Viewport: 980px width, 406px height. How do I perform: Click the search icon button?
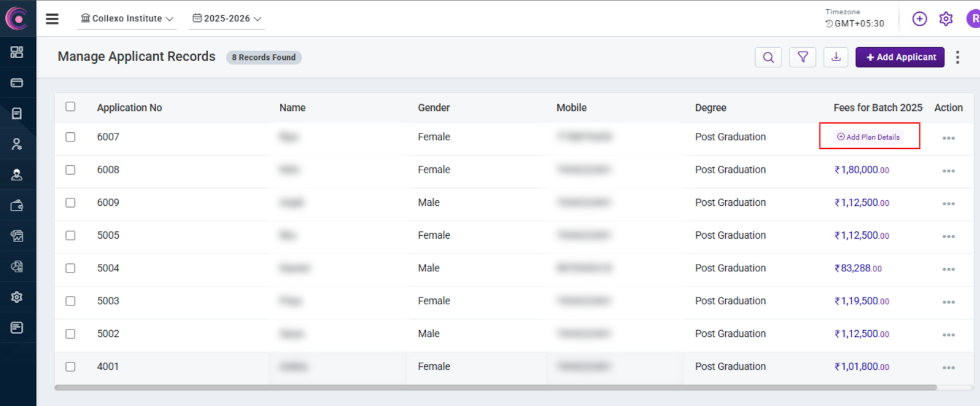[x=768, y=58]
